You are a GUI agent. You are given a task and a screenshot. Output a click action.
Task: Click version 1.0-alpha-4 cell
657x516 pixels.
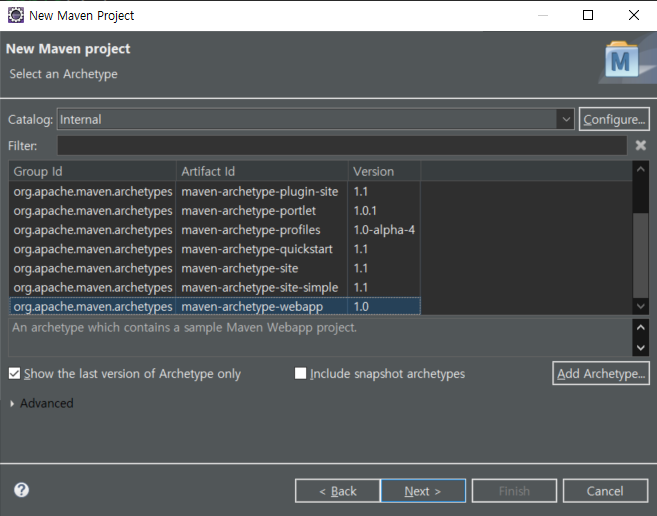pos(384,230)
